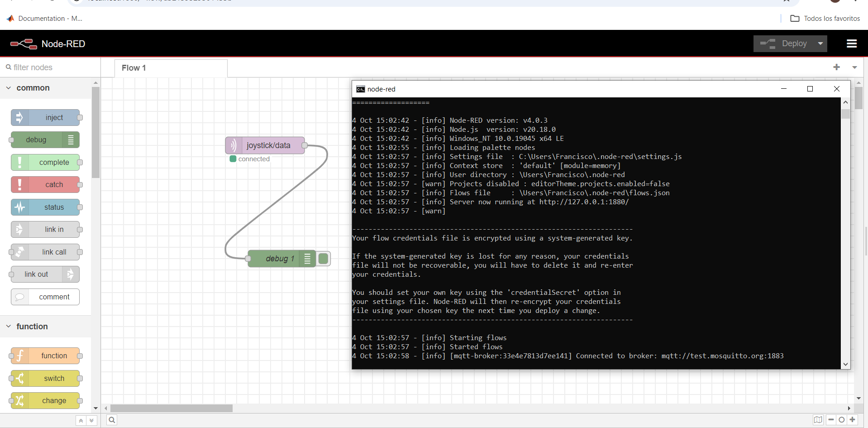Image resolution: width=868 pixels, height=428 pixels.
Task: Switch to the Flow 1 tab
Action: (171, 68)
